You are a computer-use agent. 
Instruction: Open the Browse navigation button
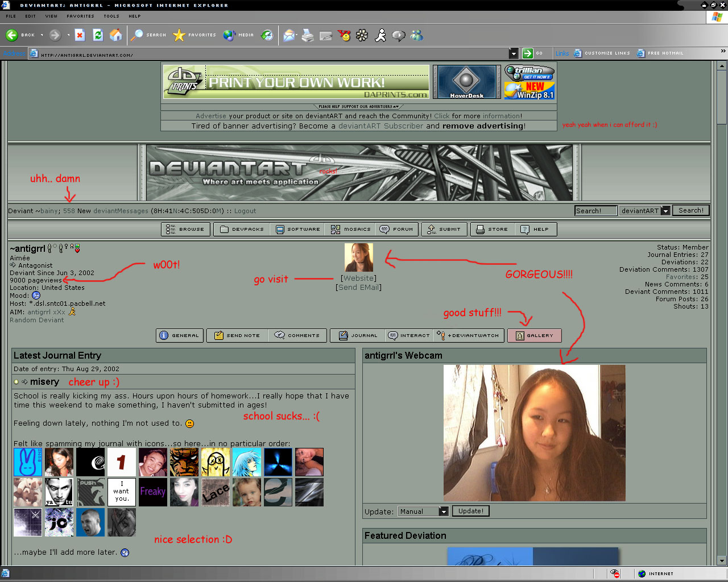[x=186, y=230]
